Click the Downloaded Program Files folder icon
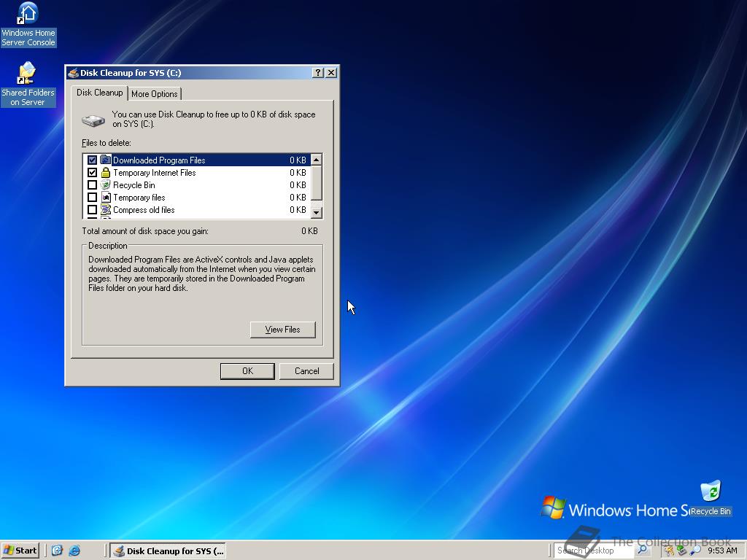 coord(106,160)
